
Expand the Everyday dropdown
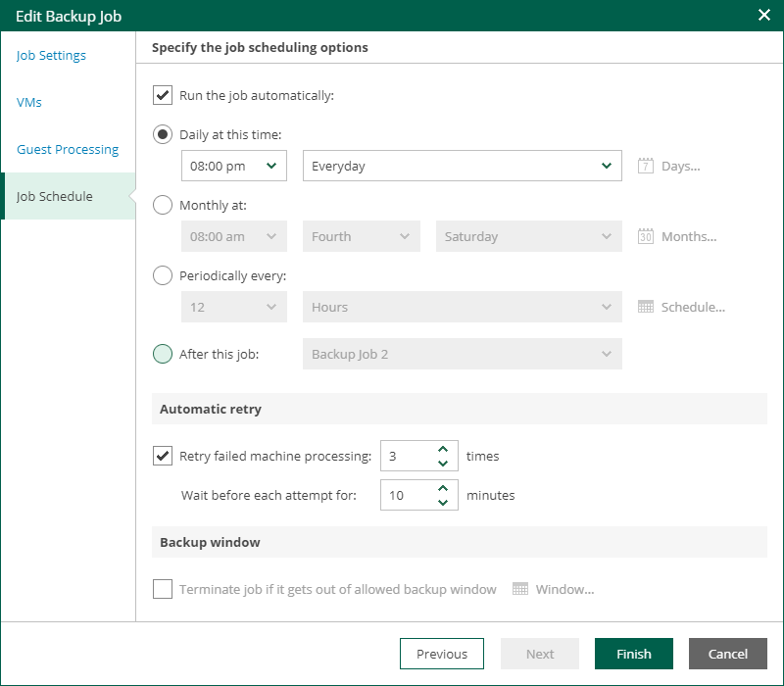tap(463, 166)
